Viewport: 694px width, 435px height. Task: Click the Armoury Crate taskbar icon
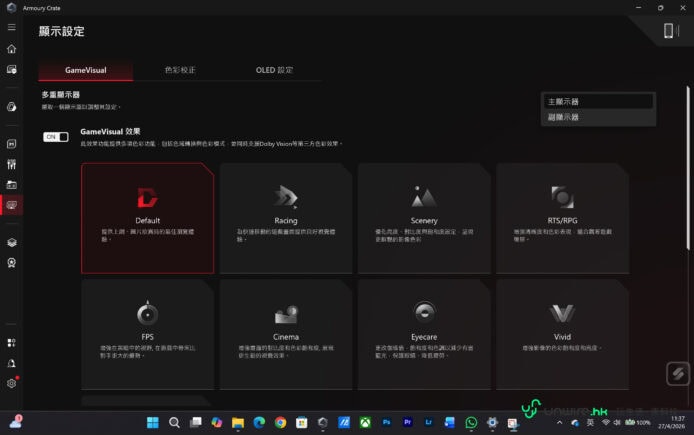pos(323,423)
